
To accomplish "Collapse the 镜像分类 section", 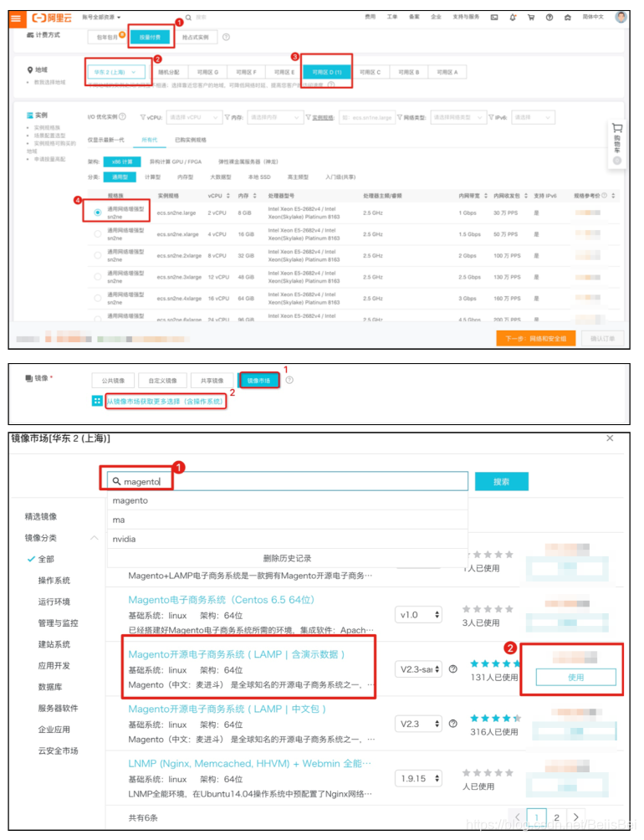I will (95, 537).
